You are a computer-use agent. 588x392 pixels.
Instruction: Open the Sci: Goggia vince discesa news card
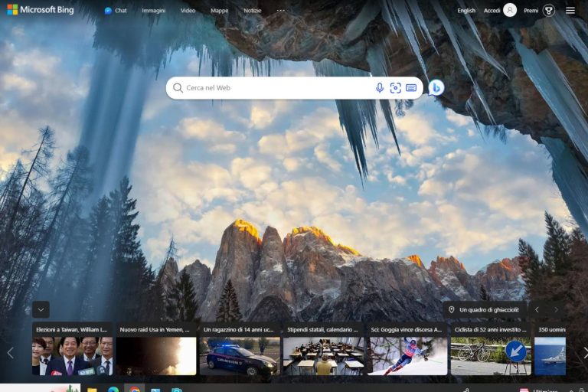(407, 350)
